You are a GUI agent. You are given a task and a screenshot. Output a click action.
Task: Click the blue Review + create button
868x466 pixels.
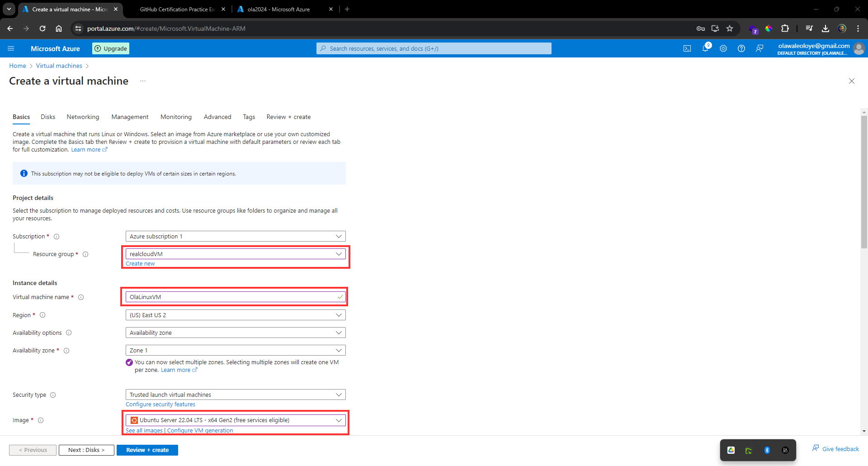click(x=147, y=450)
